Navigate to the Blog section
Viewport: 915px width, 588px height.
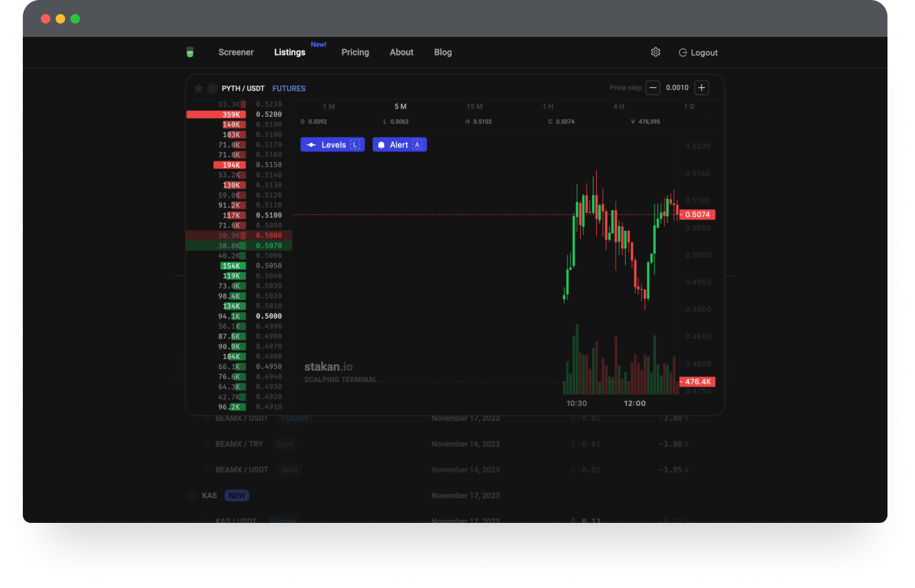[442, 52]
